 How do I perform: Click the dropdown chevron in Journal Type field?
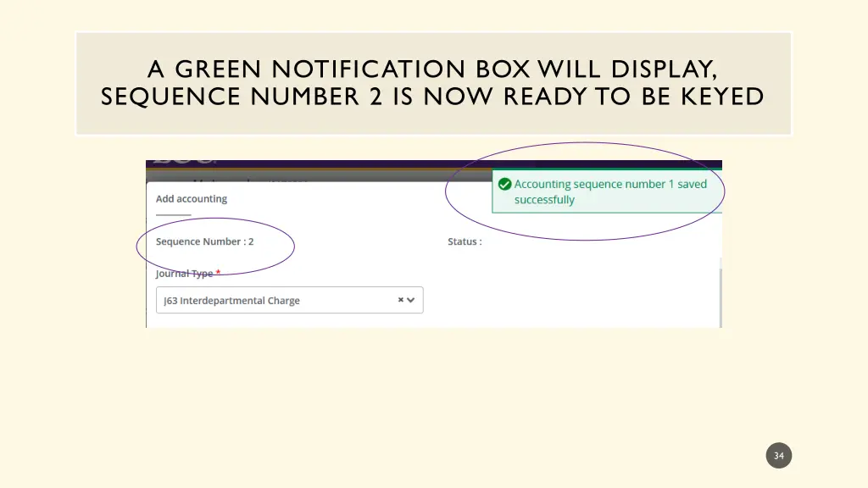click(413, 300)
